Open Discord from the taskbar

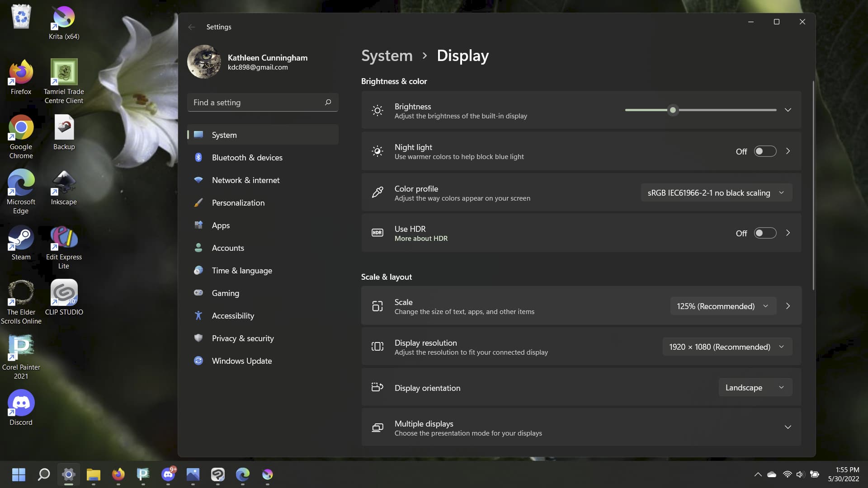(x=168, y=474)
